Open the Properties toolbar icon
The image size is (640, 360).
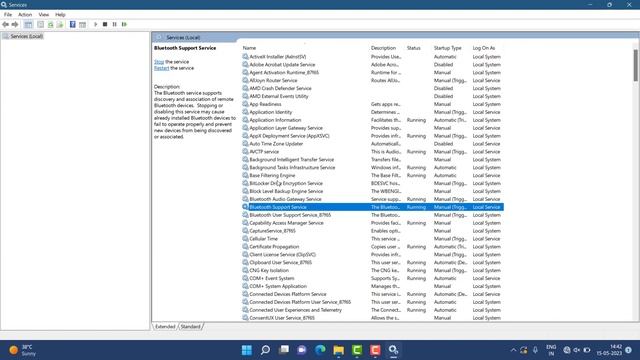[40, 24]
